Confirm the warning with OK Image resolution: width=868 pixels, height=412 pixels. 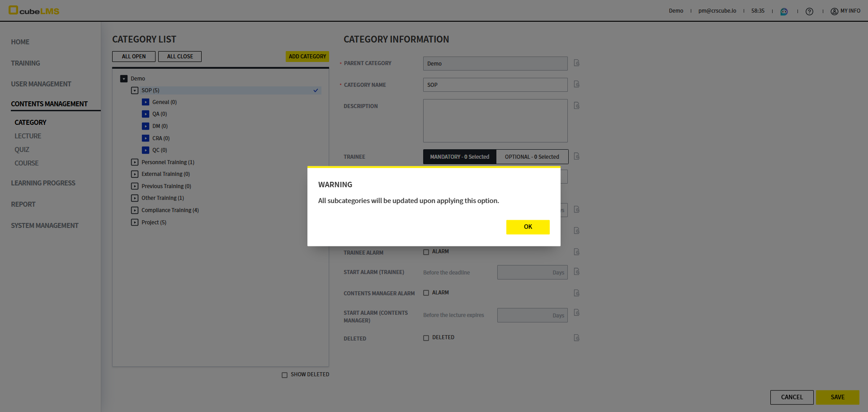[528, 227]
